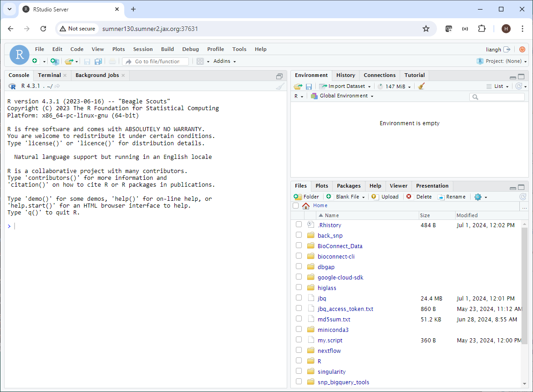Viewport: 533px width, 392px height.
Task: Open the Blank File dropdown
Action: (x=347, y=196)
